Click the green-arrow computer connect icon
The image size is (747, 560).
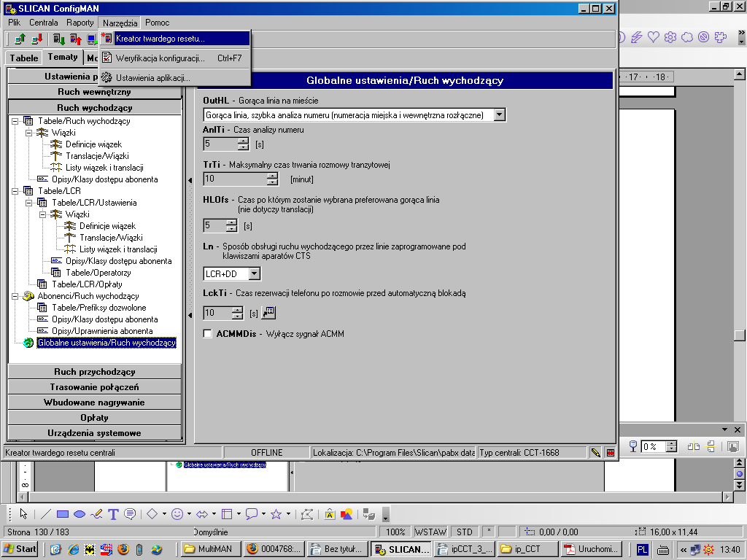click(x=20, y=39)
